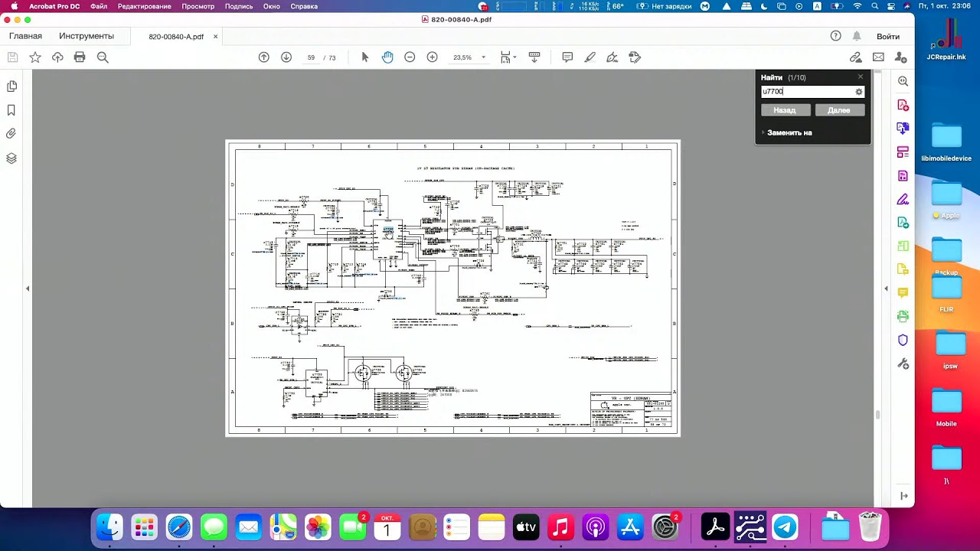The image size is (980, 551).
Task: Go to next page arrow
Action: tap(286, 57)
